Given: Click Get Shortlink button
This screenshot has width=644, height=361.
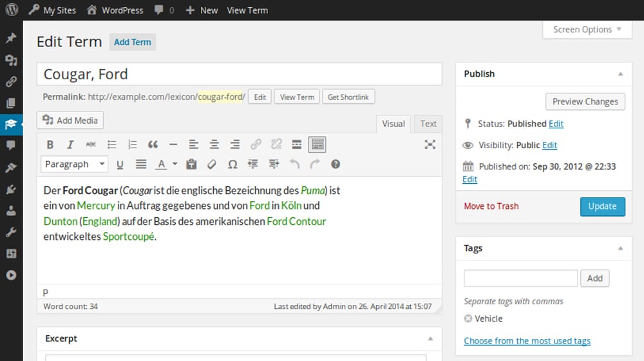Looking at the screenshot, I should (348, 97).
